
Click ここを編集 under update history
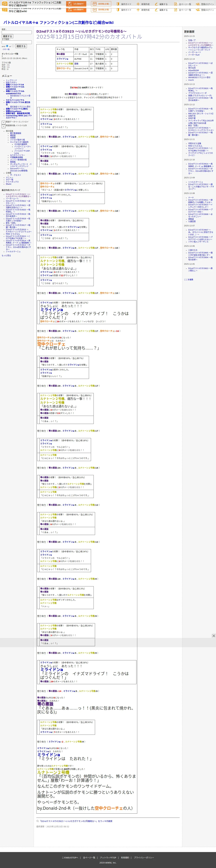pyautogui.click(x=189, y=280)
